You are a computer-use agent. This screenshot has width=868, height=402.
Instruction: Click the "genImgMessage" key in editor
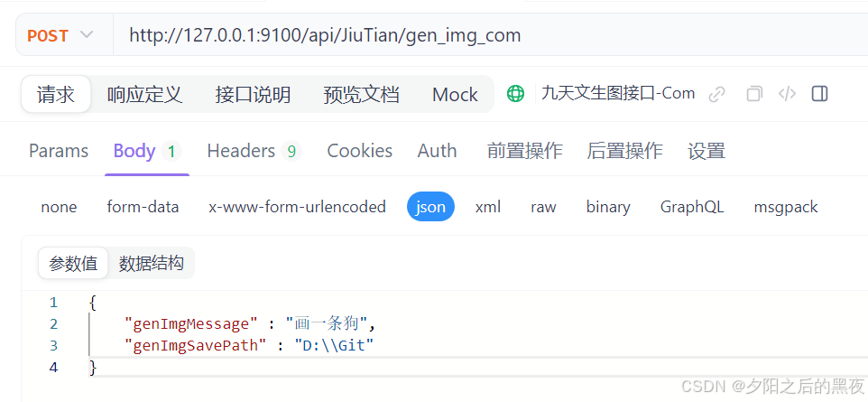[191, 323]
